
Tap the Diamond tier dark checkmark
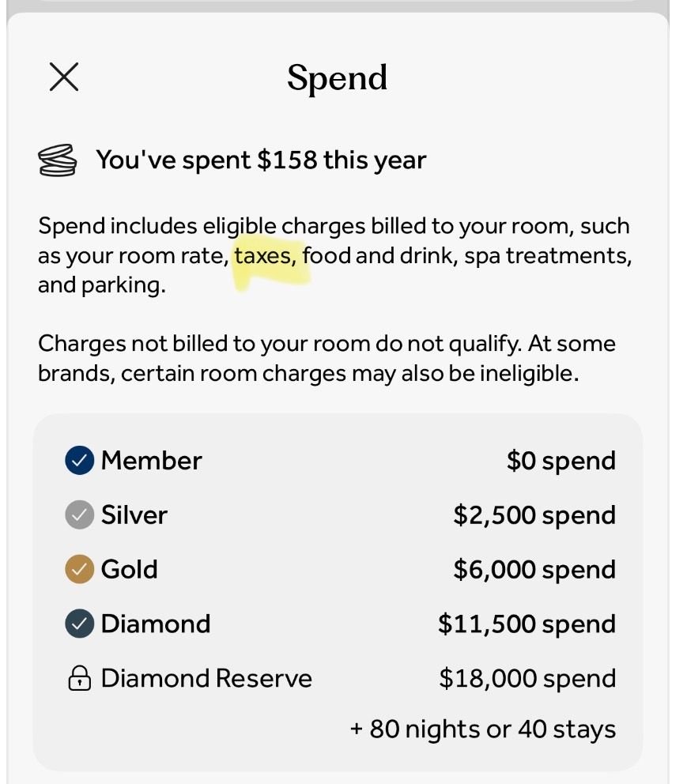point(79,624)
